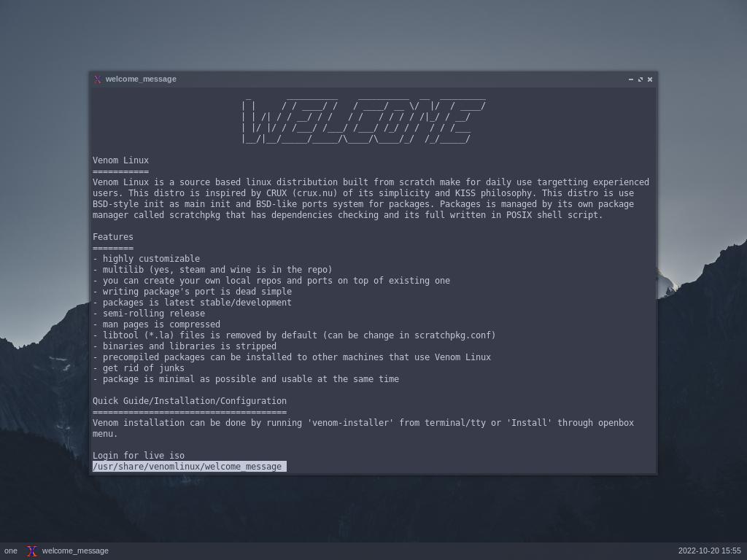
Task: Click the 'packages is latest stable/development' line
Action: [192, 303]
